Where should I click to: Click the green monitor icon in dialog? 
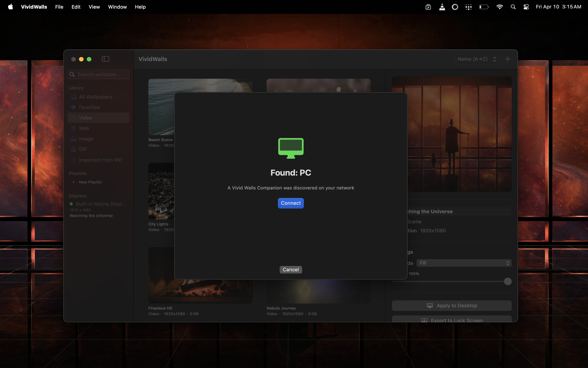point(291,148)
